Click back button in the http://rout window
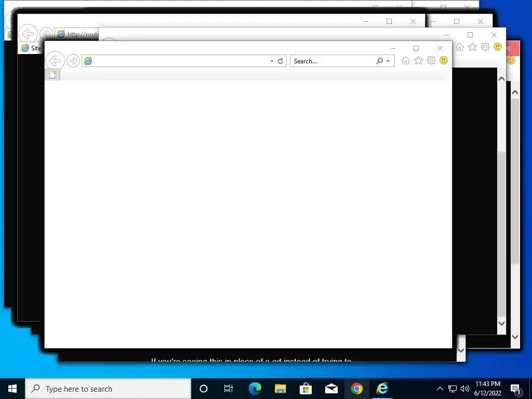Viewport: 532px width, 399px height. pos(28,34)
